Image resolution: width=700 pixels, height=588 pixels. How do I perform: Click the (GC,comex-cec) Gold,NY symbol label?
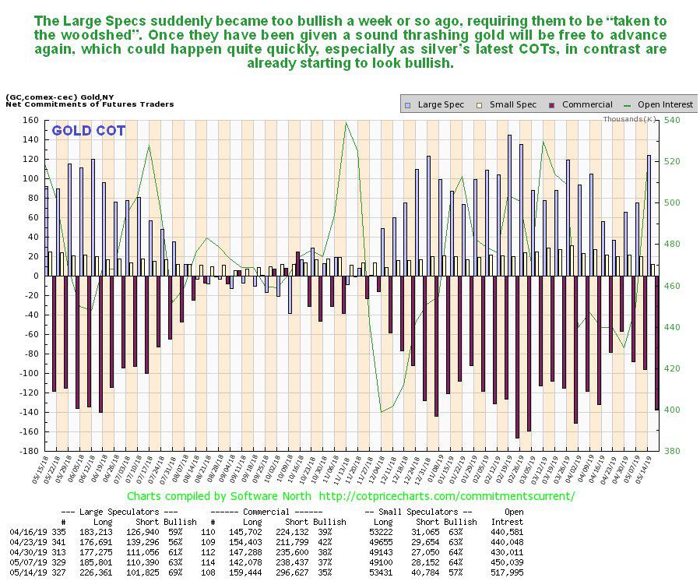coord(55,96)
